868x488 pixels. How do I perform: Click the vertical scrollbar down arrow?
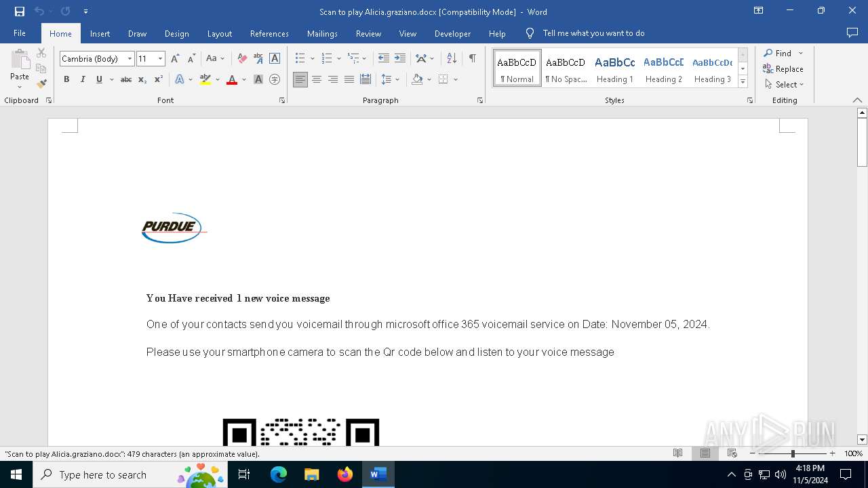point(862,439)
